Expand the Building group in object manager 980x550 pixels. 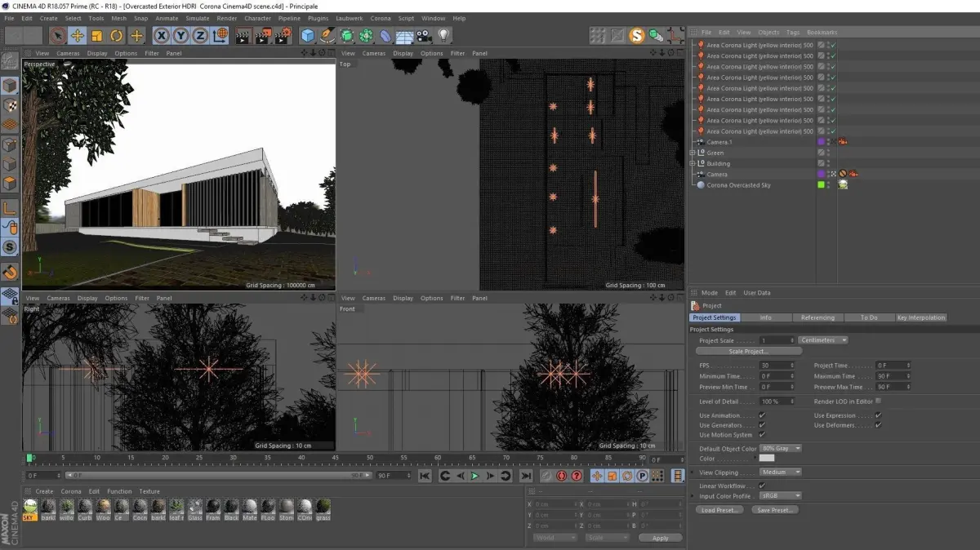point(693,163)
